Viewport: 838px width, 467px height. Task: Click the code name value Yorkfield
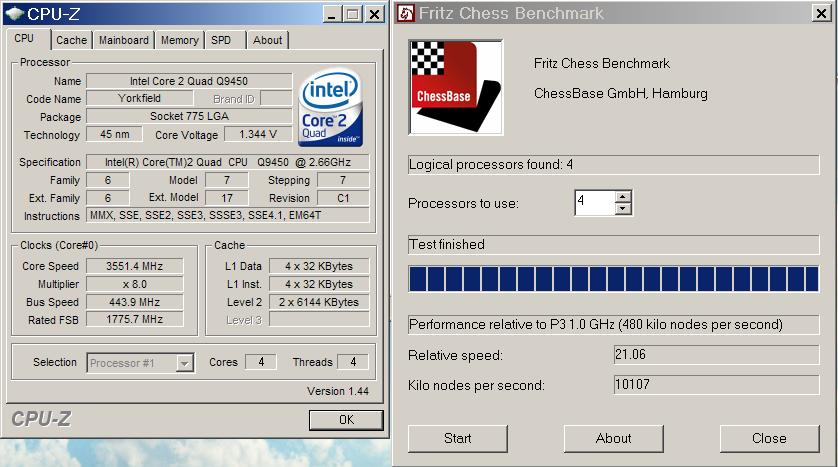[x=139, y=98]
